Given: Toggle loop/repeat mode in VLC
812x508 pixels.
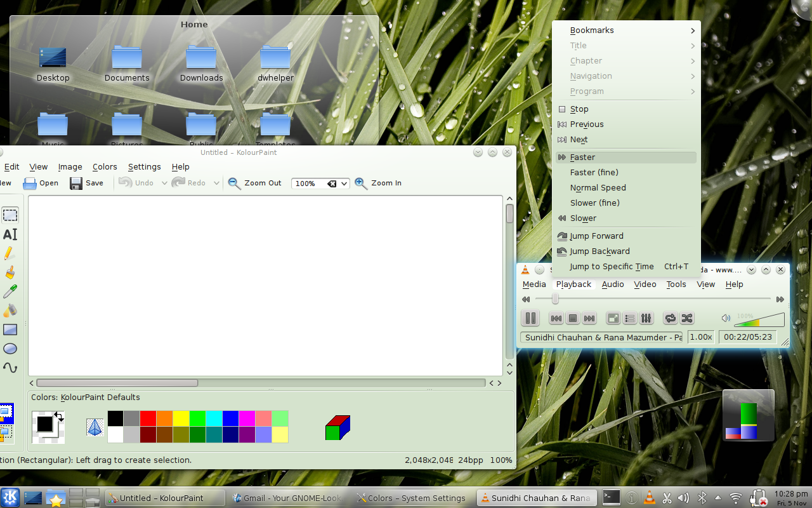Looking at the screenshot, I should pyautogui.click(x=670, y=318).
